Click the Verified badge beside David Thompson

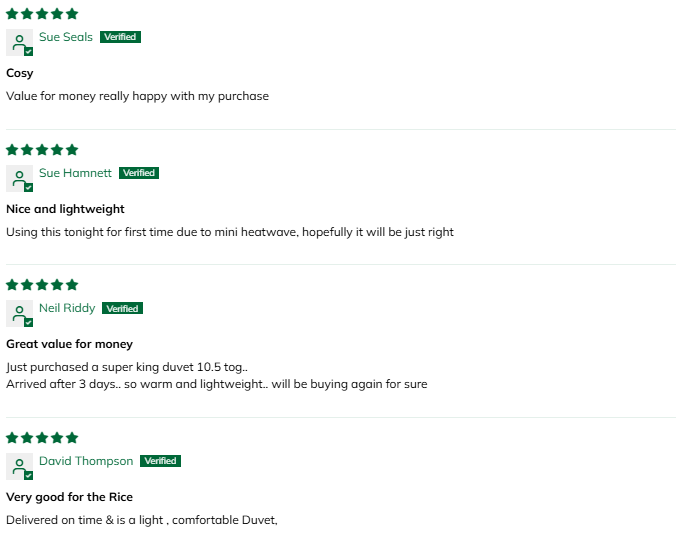(x=160, y=461)
